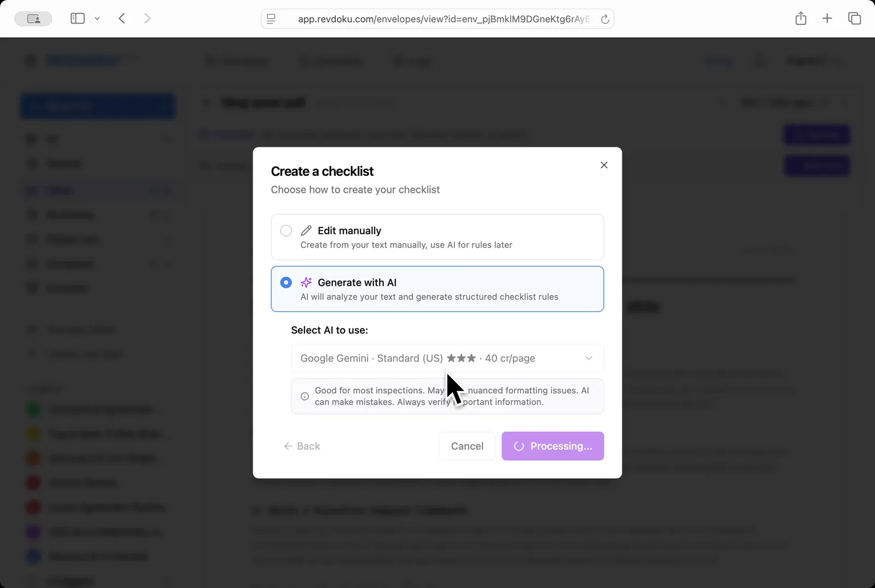Close the Create a checklist dialog

[604, 164]
